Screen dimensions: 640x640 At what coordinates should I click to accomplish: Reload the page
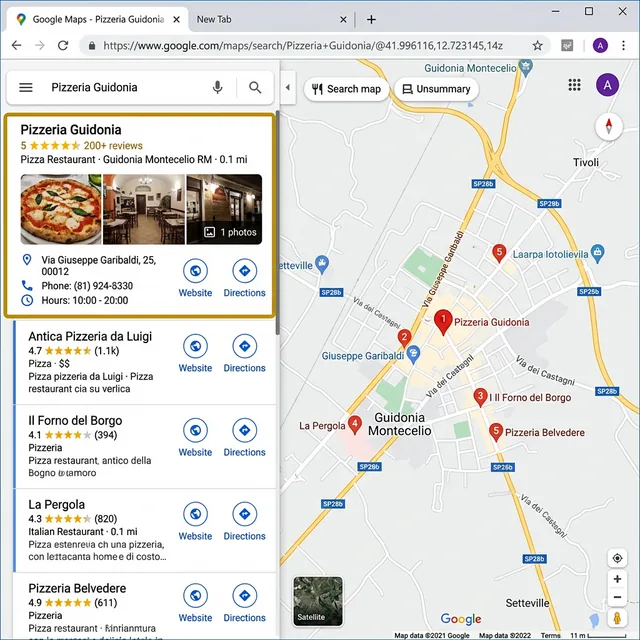point(63,45)
